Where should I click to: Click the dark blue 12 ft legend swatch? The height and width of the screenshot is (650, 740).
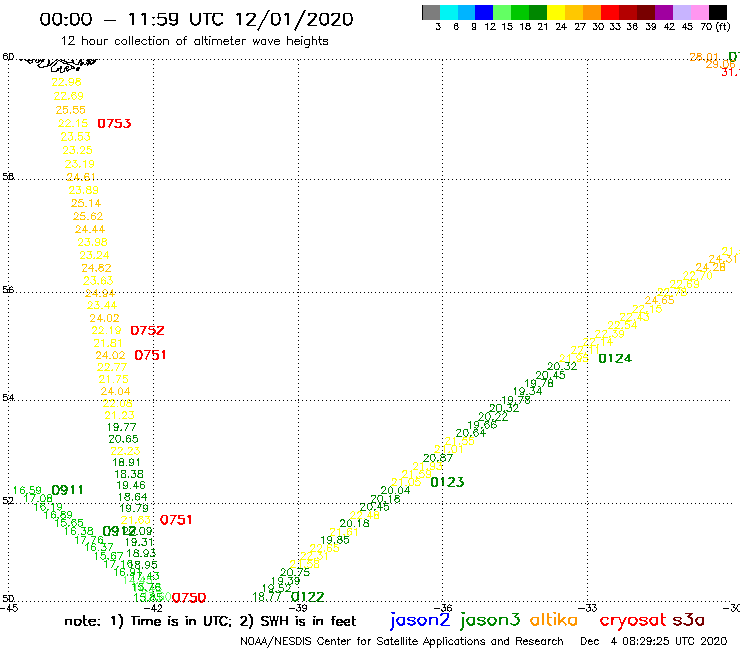[485, 12]
